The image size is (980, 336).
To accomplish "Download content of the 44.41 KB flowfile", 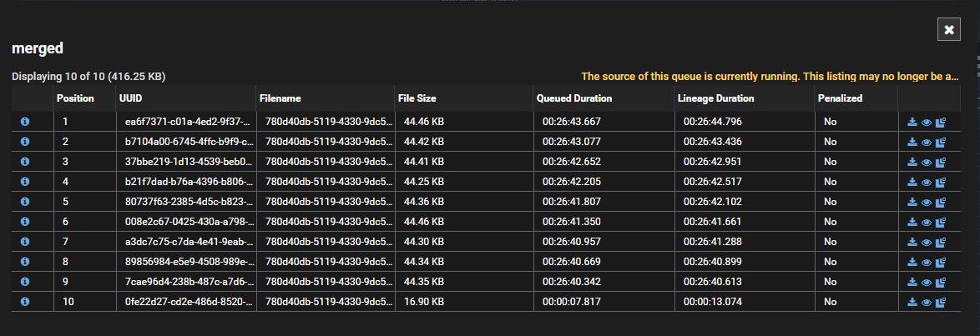I will 912,162.
